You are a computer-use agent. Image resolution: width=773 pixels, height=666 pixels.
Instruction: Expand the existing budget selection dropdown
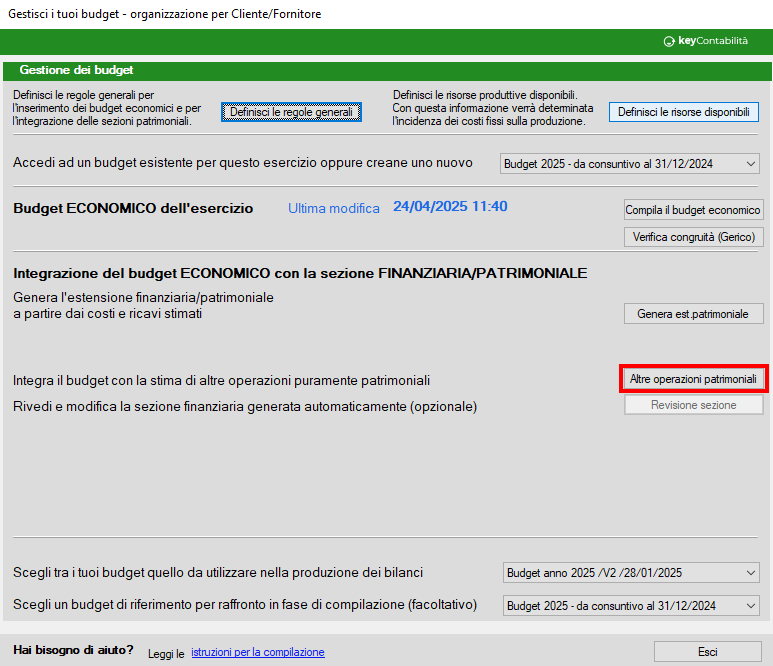630,164
